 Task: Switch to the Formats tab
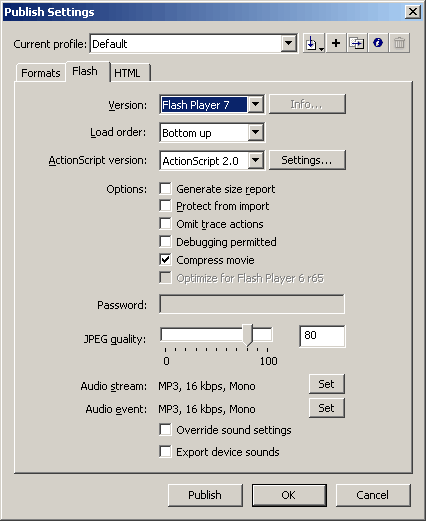click(x=41, y=73)
